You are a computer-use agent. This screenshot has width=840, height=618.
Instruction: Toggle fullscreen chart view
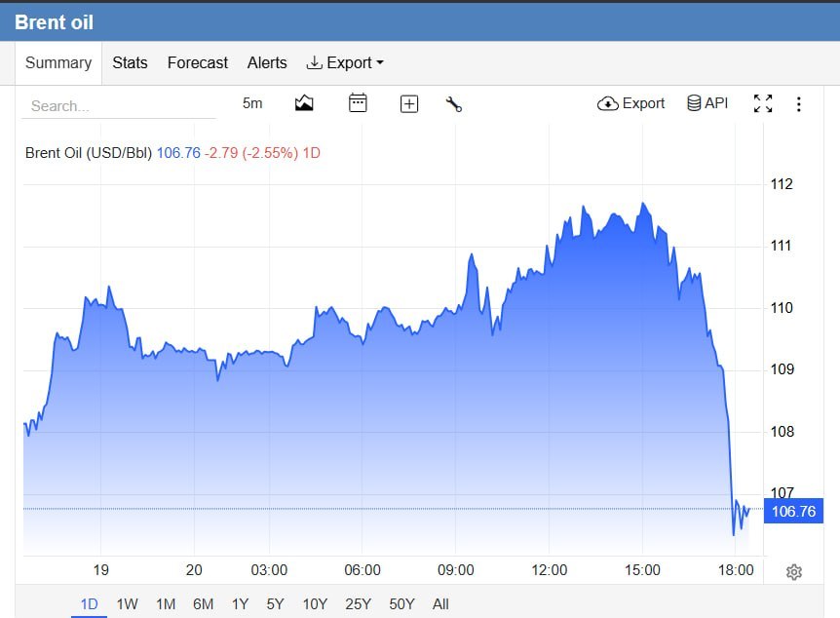coord(763,103)
